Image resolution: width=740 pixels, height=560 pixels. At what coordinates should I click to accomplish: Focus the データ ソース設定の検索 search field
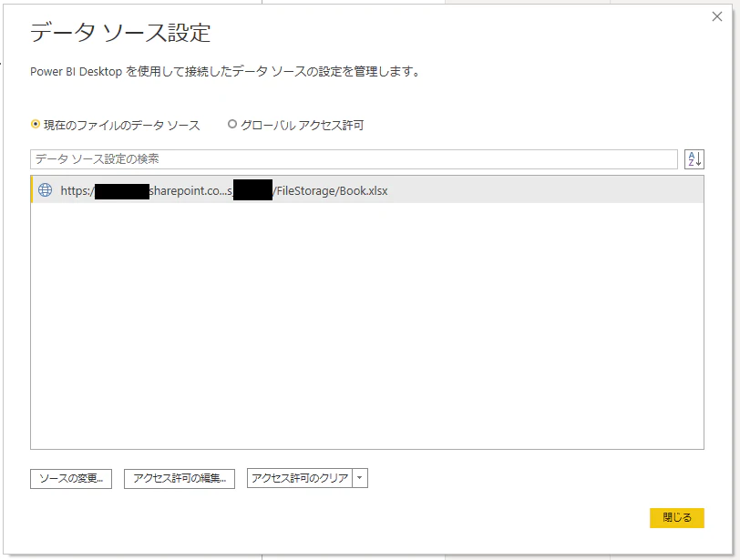(x=354, y=159)
